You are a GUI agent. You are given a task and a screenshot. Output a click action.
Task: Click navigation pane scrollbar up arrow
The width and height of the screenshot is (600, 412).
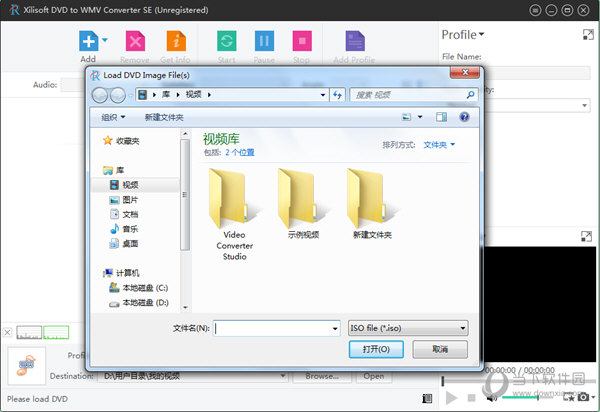pyautogui.click(x=185, y=134)
